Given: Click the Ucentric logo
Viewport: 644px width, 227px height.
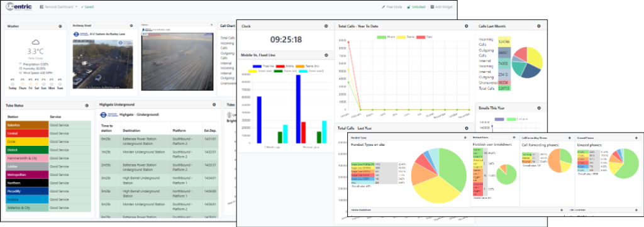Looking at the screenshot, I should (19, 7).
